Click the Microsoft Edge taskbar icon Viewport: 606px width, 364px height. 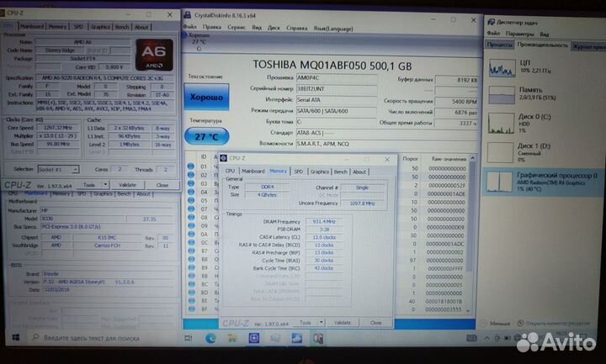[210, 338]
